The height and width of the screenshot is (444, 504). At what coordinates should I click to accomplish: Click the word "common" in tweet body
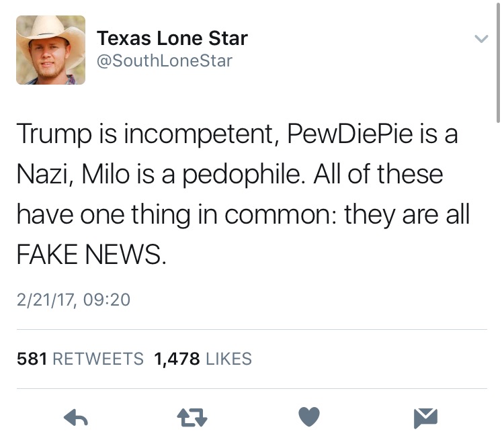click(280, 214)
